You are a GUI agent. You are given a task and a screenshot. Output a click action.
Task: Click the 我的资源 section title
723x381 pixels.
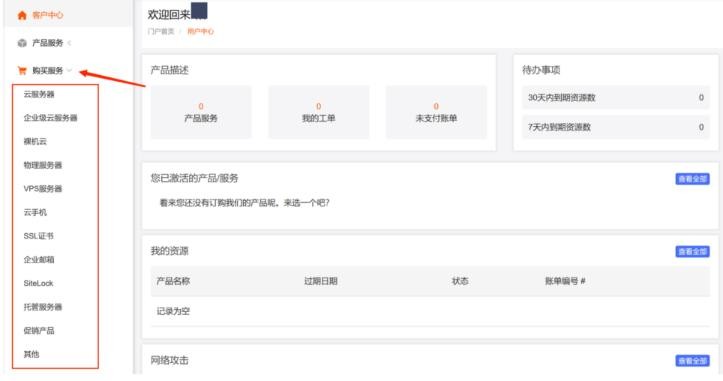pos(170,251)
